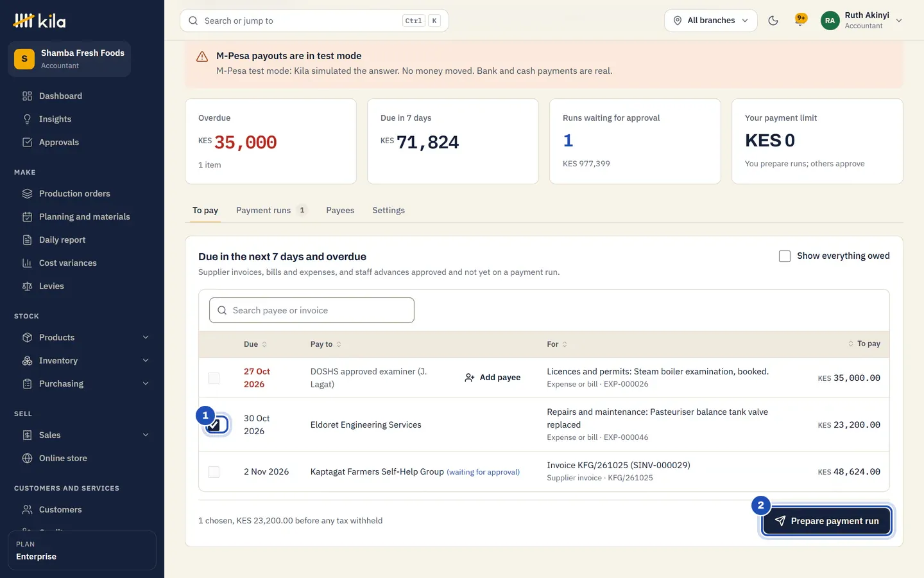Sort table by Pay to column

[326, 345]
